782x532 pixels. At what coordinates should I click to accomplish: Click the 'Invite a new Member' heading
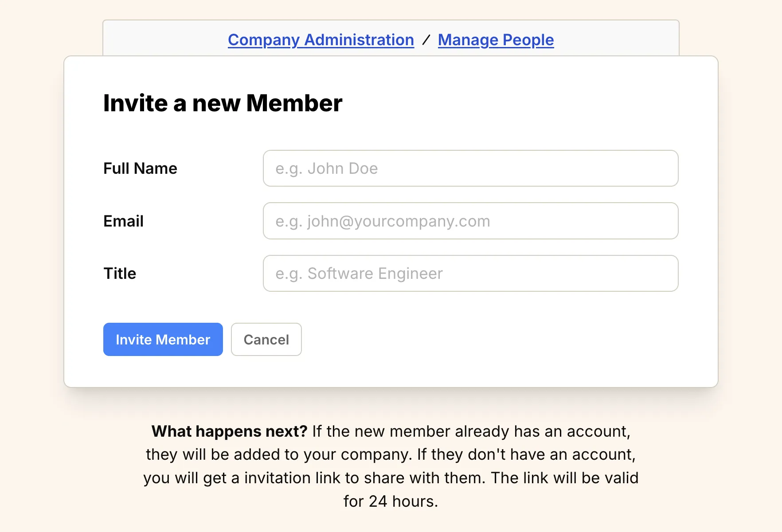pyautogui.click(x=223, y=103)
